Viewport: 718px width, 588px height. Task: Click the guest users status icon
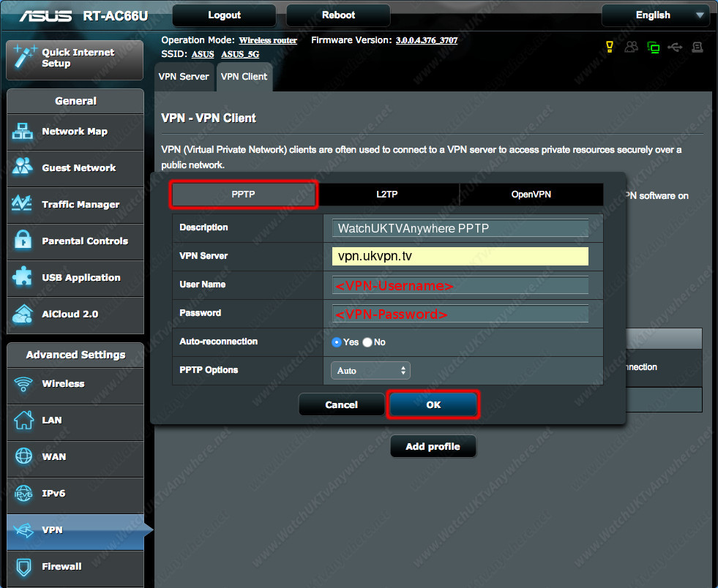pos(632,47)
